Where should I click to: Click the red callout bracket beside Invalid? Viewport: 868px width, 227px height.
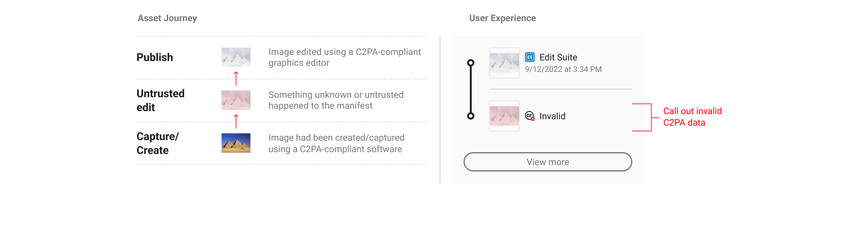[645, 117]
